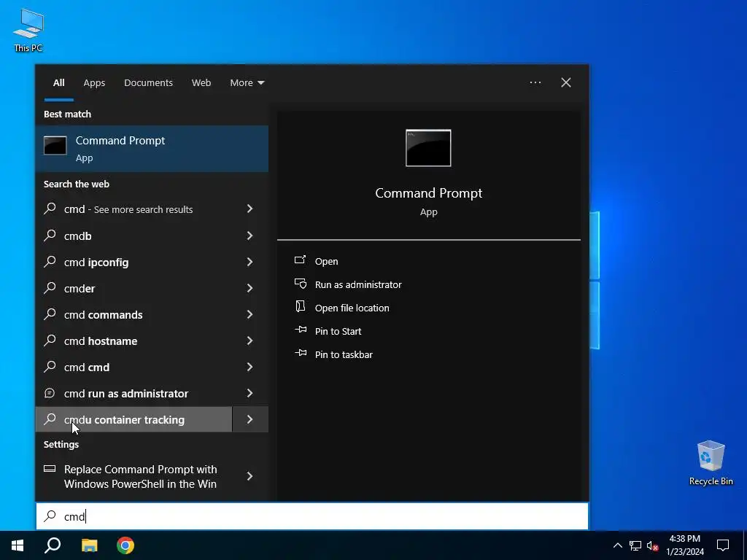This screenshot has height=560, width=747.
Task: Click Pin to taskbar action
Action: [344, 355]
